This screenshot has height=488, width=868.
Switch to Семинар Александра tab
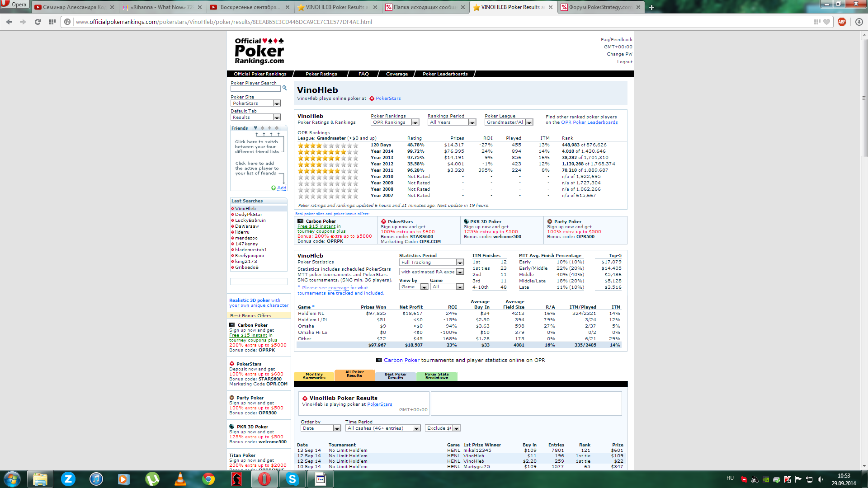click(x=74, y=7)
